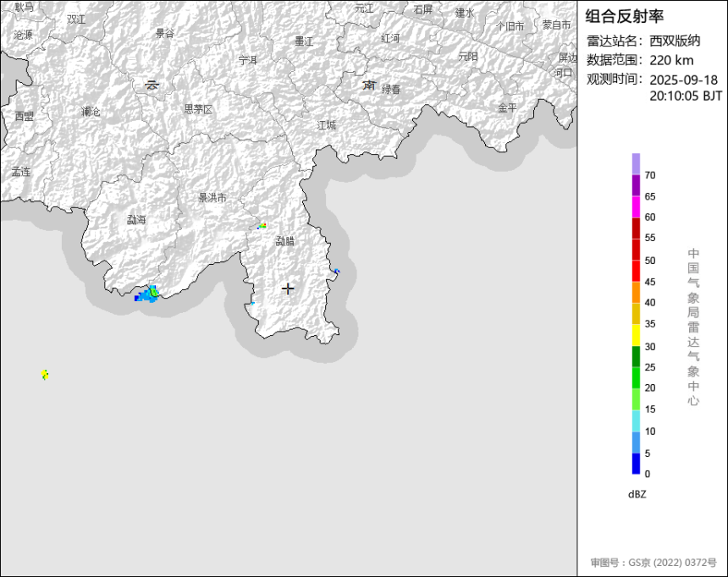Click the legend value 0
The image size is (728, 577).
coord(648,474)
